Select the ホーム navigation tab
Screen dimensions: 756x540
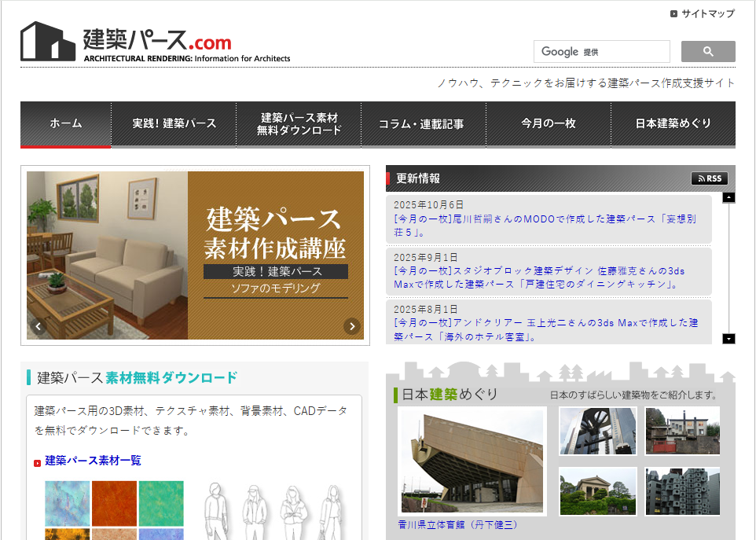point(66,123)
